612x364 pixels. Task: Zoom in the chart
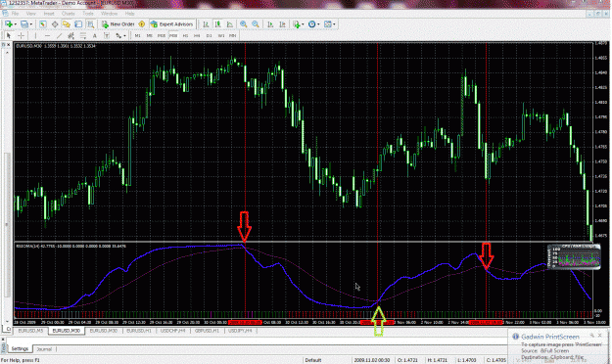pyautogui.click(x=244, y=24)
